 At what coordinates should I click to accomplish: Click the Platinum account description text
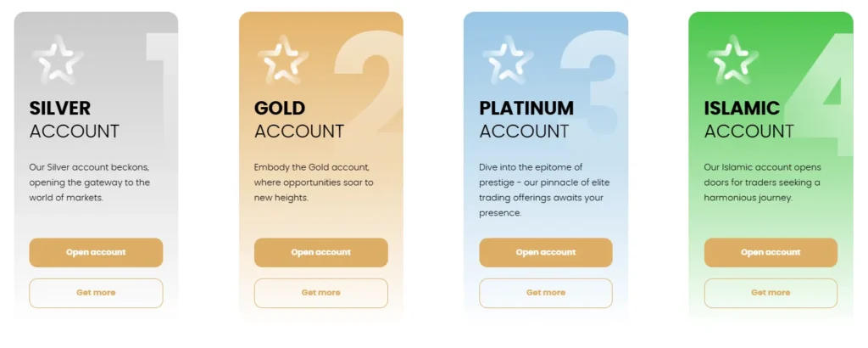click(x=543, y=189)
